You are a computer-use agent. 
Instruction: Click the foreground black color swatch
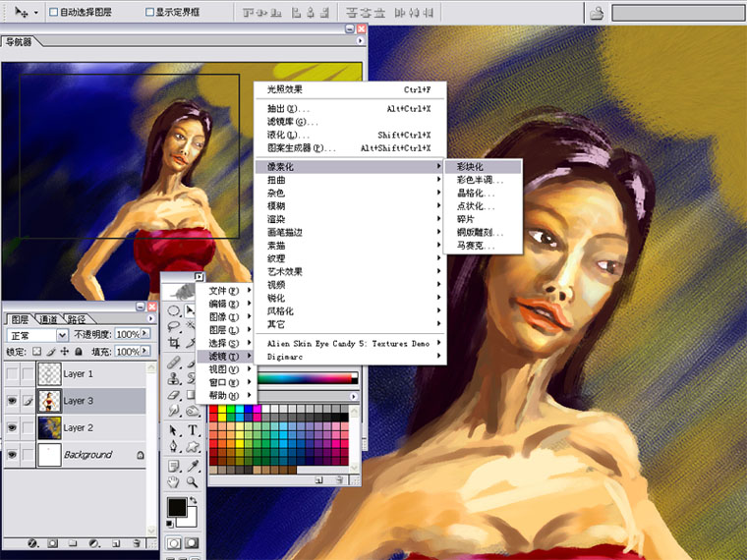(x=177, y=507)
